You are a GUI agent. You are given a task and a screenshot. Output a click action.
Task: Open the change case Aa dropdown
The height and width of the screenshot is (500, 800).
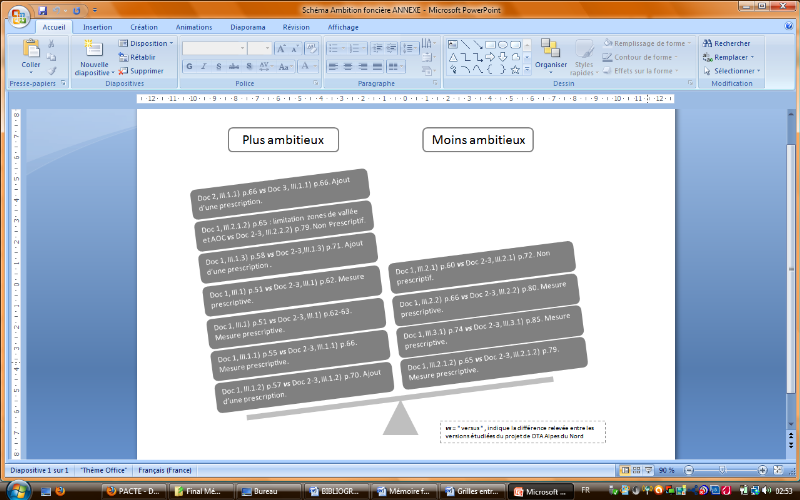tap(285, 66)
